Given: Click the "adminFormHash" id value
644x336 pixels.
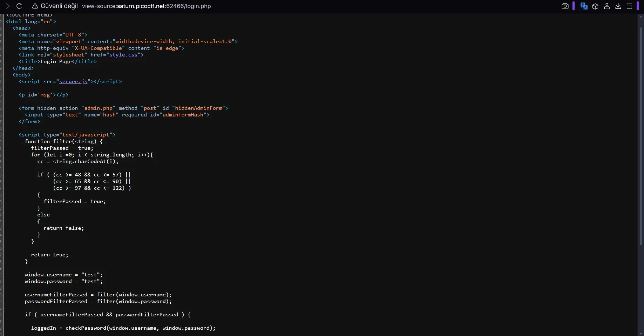Looking at the screenshot, I should [183, 115].
